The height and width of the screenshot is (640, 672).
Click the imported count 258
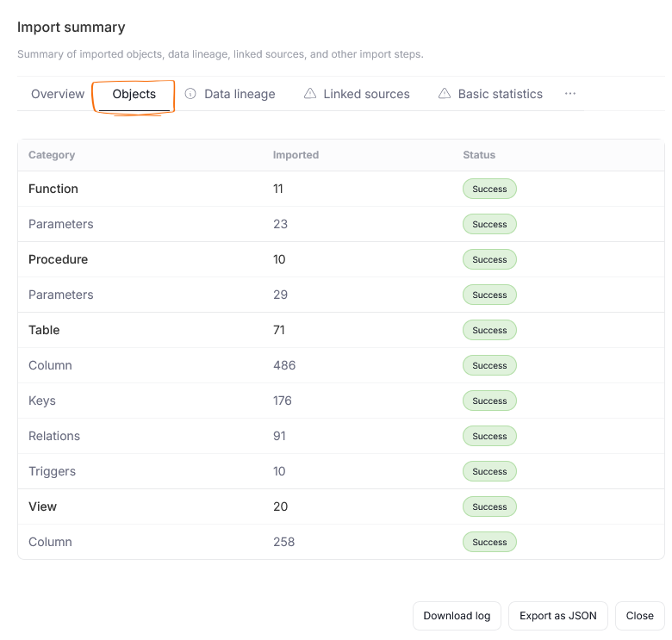[x=284, y=542]
